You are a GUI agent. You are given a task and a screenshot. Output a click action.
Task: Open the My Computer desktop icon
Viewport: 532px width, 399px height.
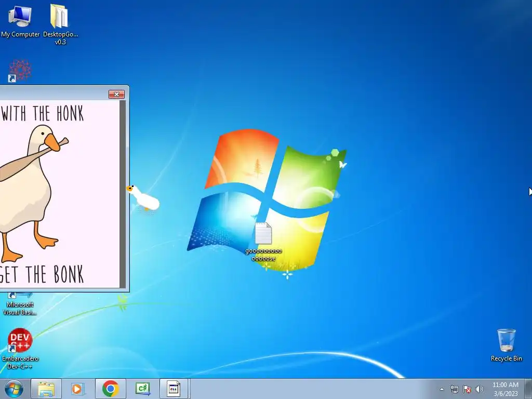[x=20, y=20]
